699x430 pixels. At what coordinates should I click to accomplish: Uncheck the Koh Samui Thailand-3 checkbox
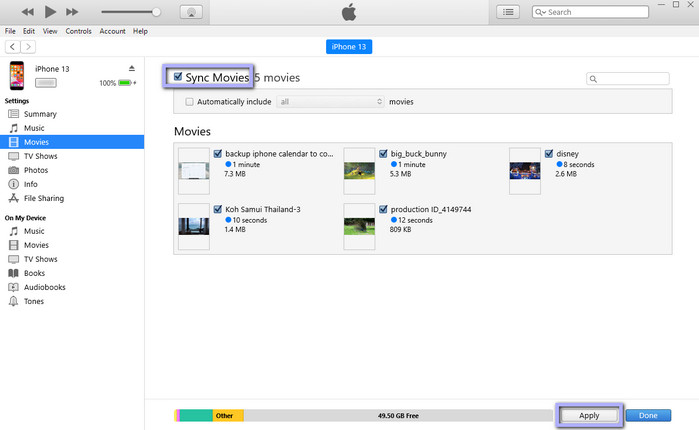218,209
